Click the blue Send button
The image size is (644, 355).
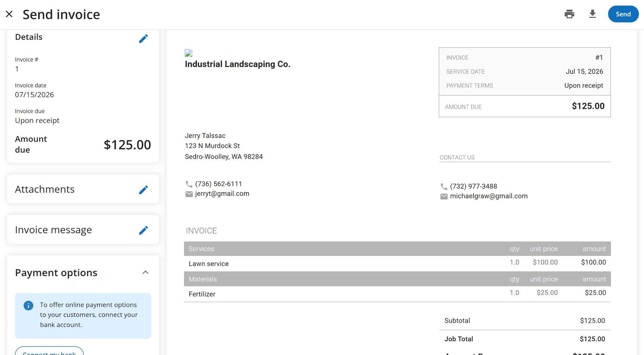pyautogui.click(x=623, y=14)
